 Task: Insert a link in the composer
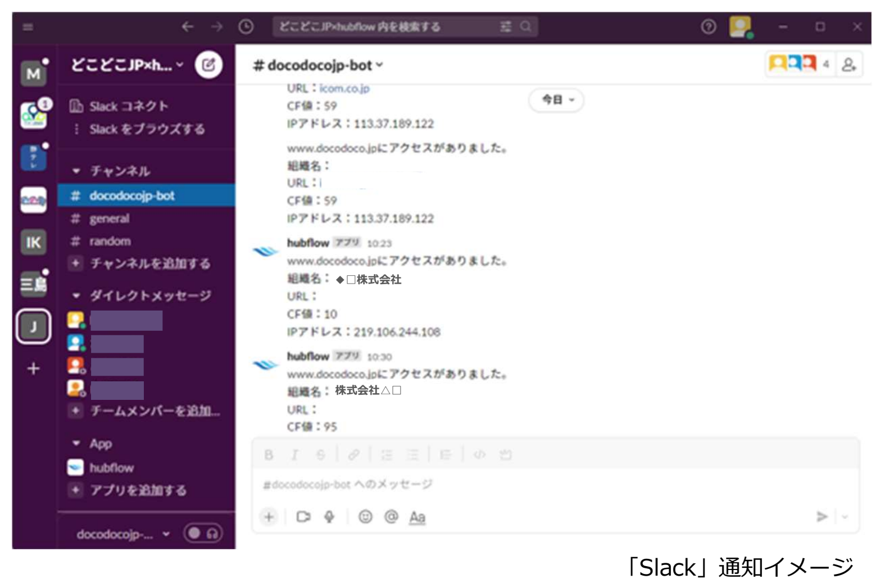click(353, 455)
